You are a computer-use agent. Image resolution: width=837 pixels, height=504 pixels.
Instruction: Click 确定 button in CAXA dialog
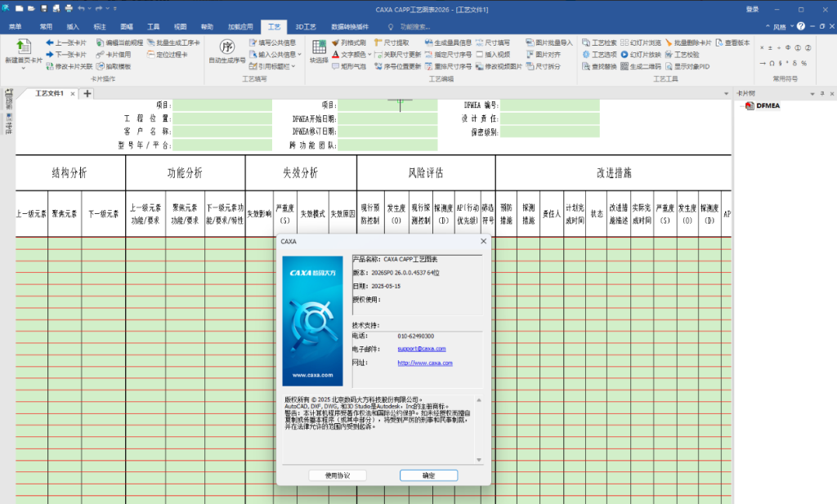(x=428, y=475)
